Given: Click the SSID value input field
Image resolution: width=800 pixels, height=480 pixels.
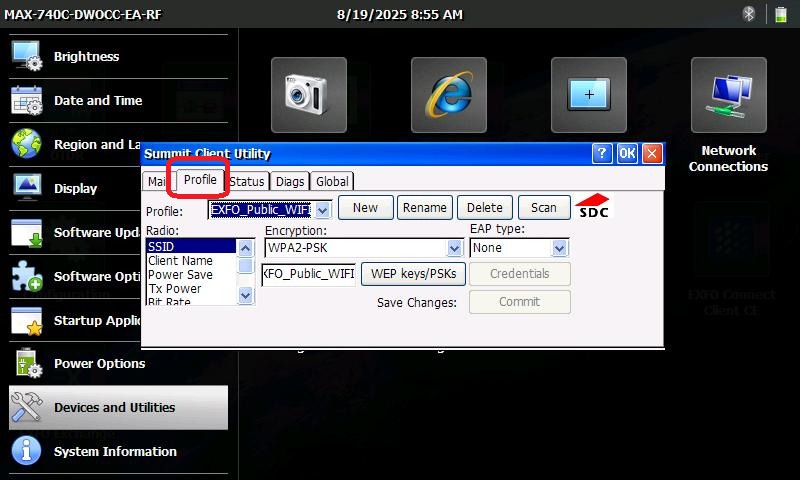Looking at the screenshot, I should (x=308, y=274).
